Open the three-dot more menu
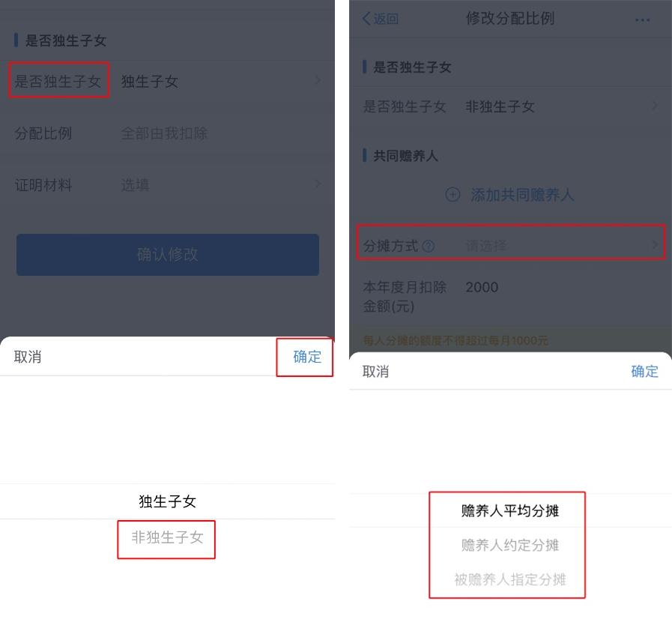Image resolution: width=672 pixels, height=640 pixels. point(642,19)
